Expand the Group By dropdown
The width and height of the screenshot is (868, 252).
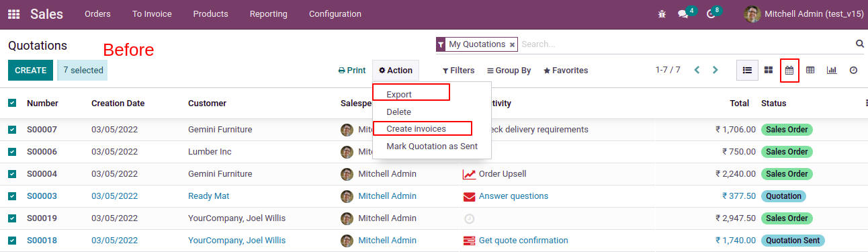click(x=509, y=71)
